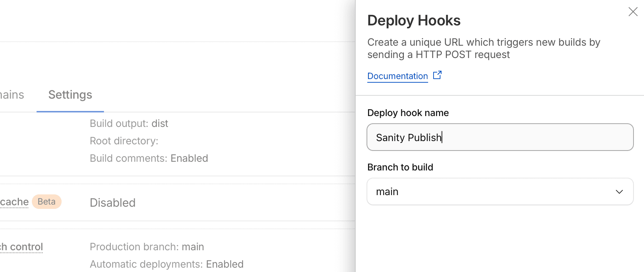Screen dimensions: 644x272
Task: Click the external link icon beside Documentation
Action: [x=437, y=75]
